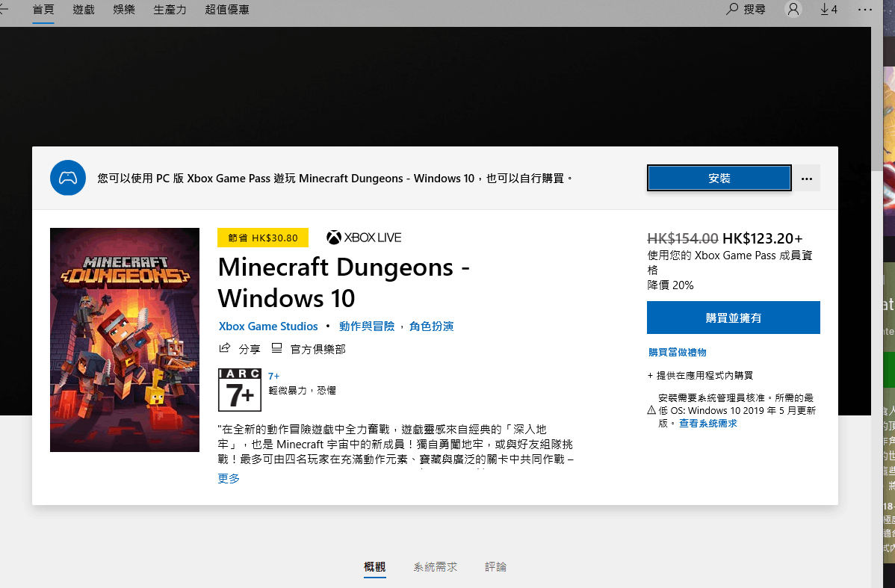Viewport: 895px width, 588px height.
Task: Switch to the 娛樂 tab
Action: click(124, 10)
